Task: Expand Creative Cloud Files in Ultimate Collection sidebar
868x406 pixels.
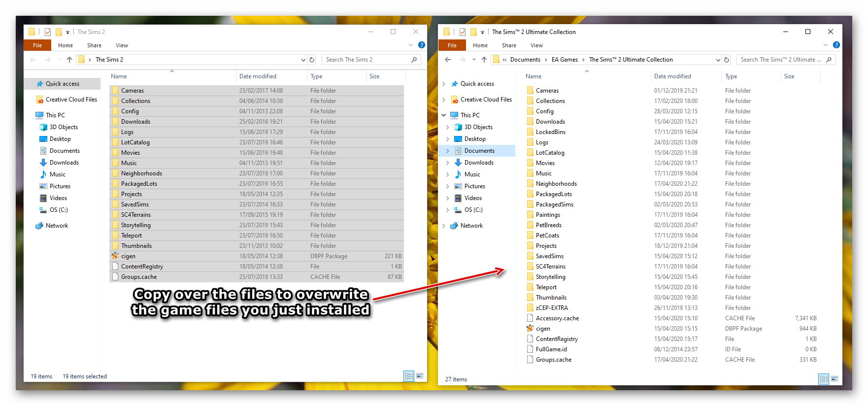Action: [444, 100]
